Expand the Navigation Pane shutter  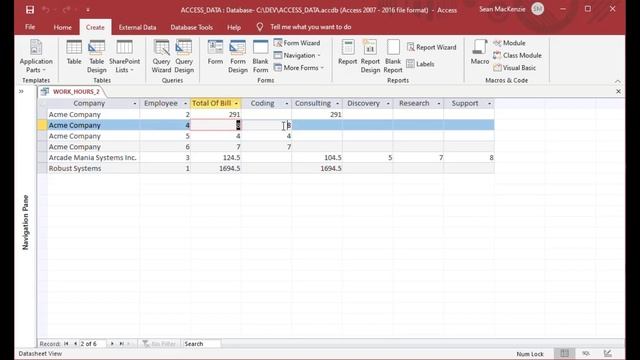21,91
